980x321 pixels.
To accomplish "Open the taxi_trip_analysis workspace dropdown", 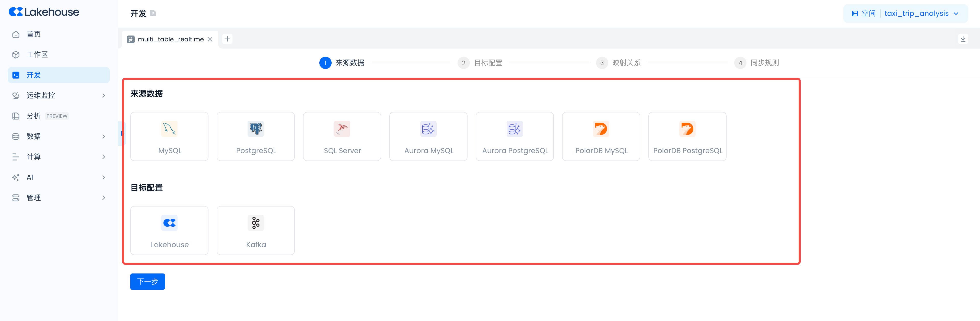I will pyautogui.click(x=921, y=13).
